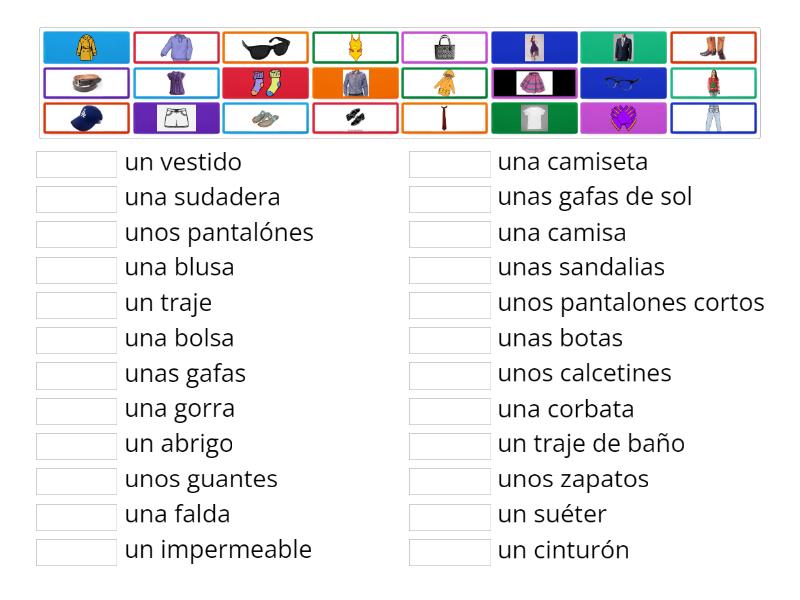Click the purple gloves image
Screen dimensions: 800x600
pyautogui.click(x=625, y=116)
